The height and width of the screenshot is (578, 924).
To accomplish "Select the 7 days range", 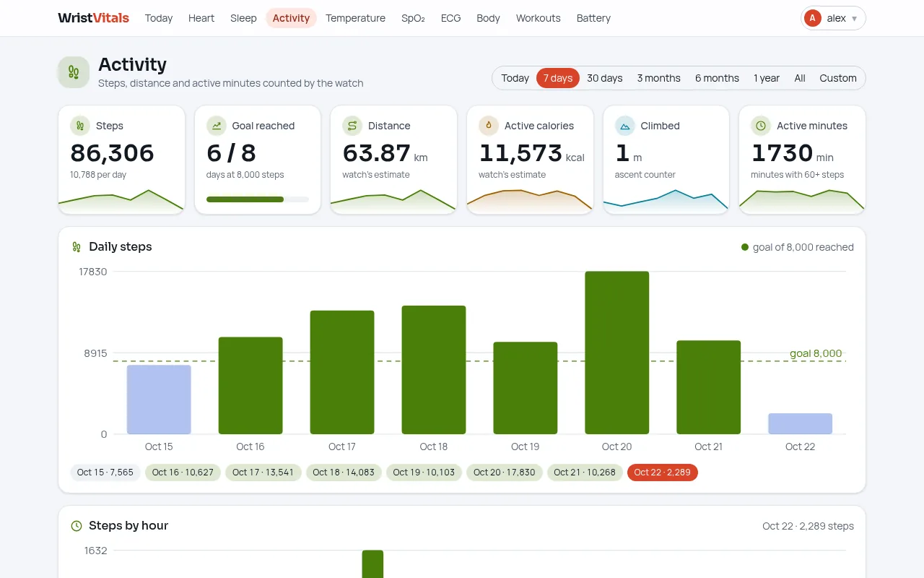I will pos(558,78).
